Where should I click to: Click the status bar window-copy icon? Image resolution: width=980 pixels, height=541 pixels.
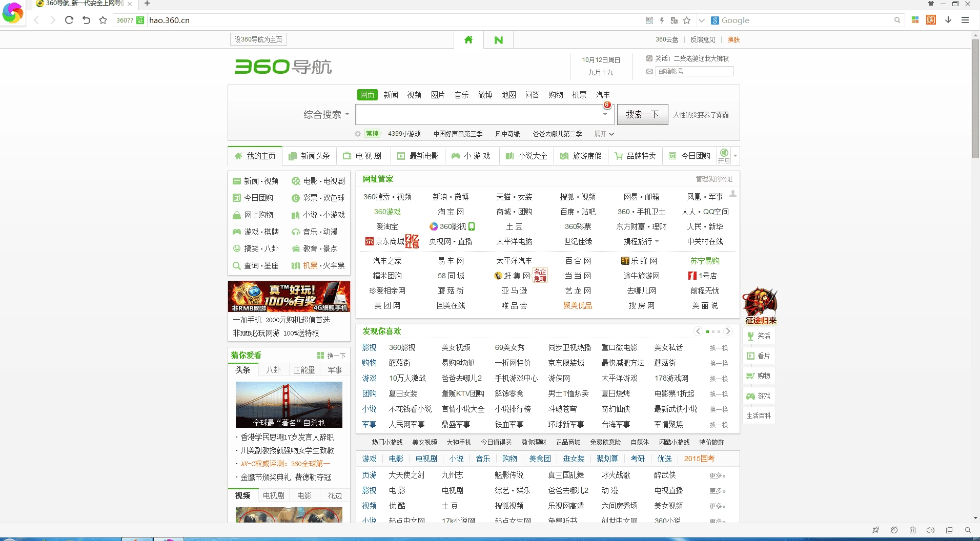(x=949, y=530)
